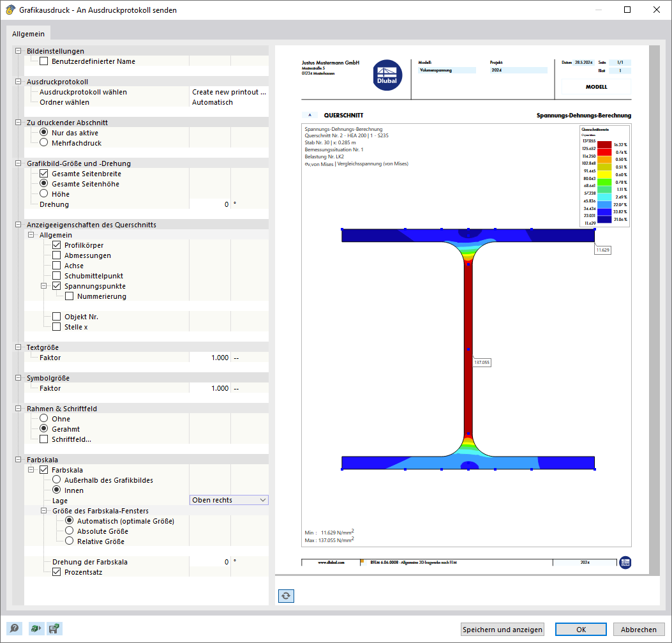
Task: Click the Drehung value field
Action: 210,204
